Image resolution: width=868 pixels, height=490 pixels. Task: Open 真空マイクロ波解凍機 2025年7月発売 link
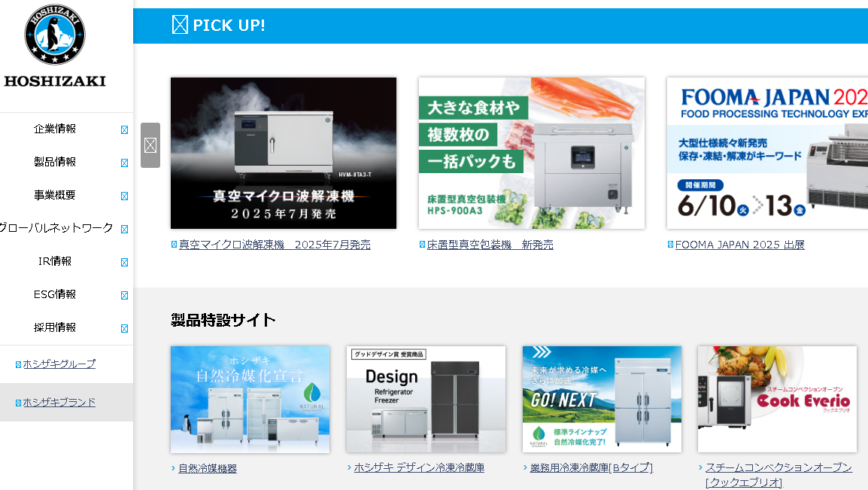[x=275, y=245]
